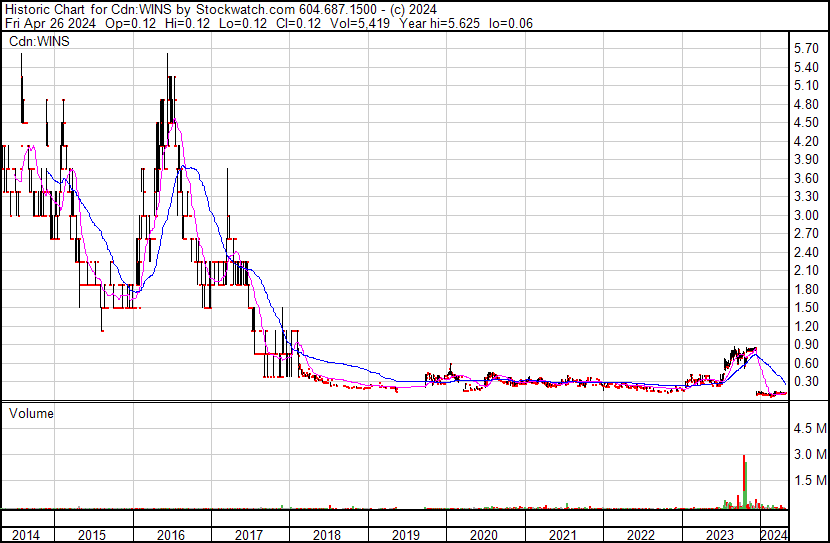This screenshot has height=543, width=830.
Task: Click the 2018 year marker
Action: pos(328,535)
